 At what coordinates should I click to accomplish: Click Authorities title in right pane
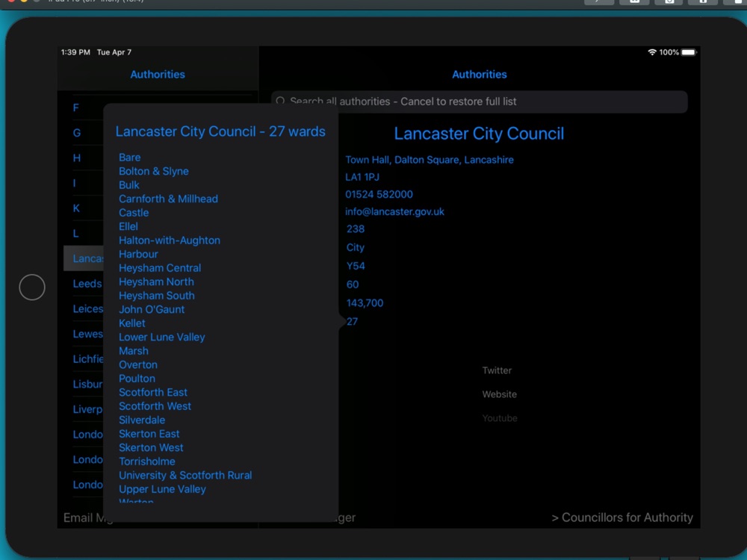[x=480, y=74]
